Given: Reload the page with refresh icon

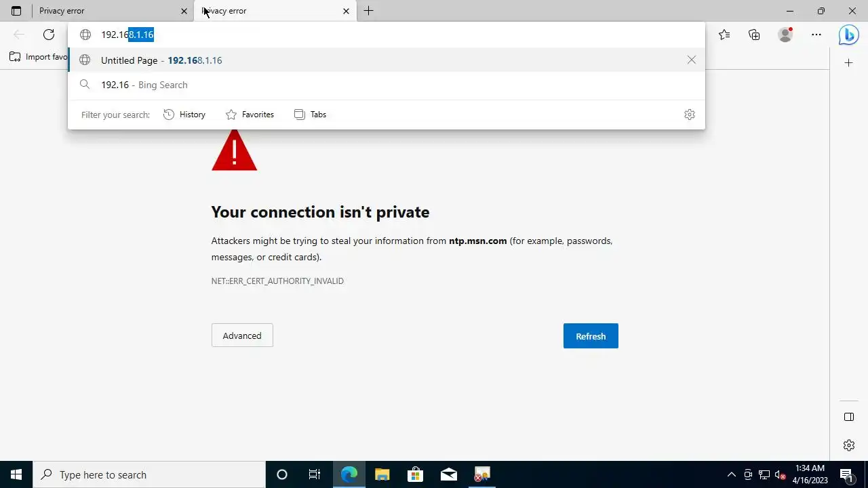Looking at the screenshot, I should pos(49,35).
